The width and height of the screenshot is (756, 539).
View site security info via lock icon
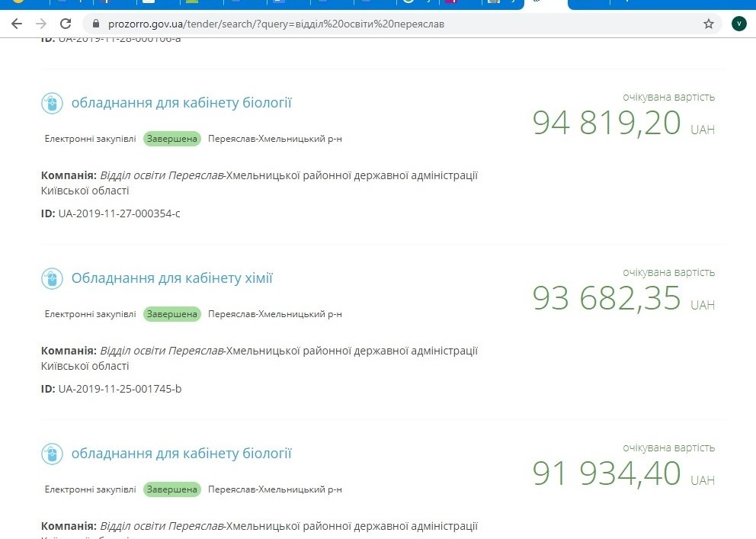(95, 24)
